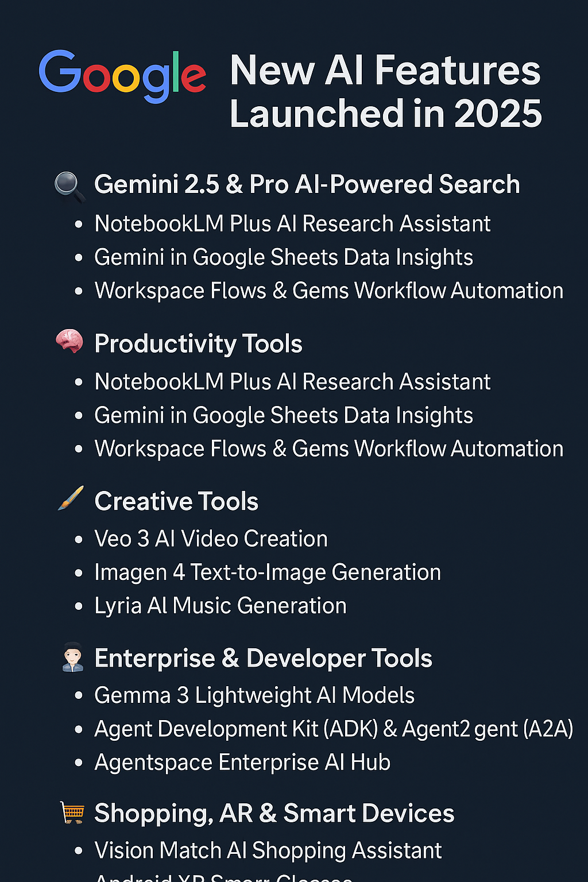588x882 pixels.
Task: Click the "Productivity Tools" section heading
Action: click(198, 344)
